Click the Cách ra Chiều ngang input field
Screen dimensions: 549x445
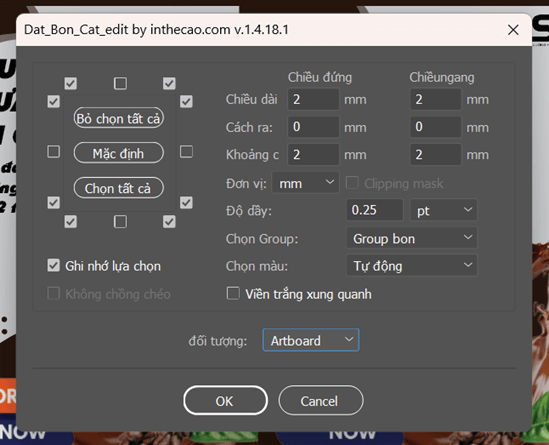coord(436,127)
